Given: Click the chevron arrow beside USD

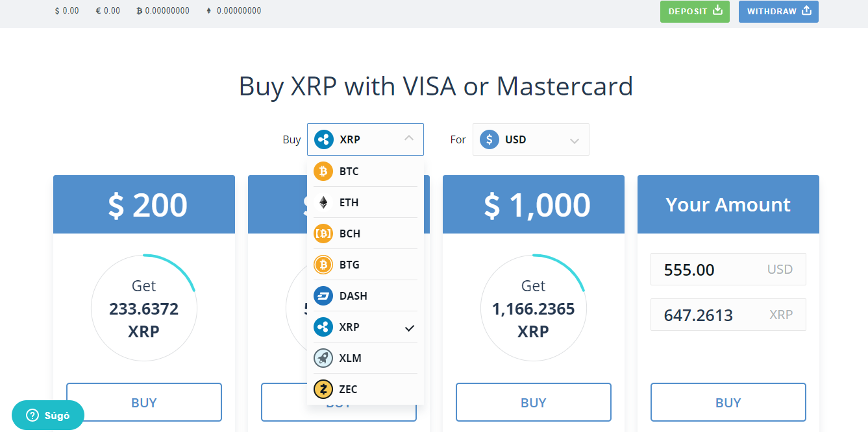Looking at the screenshot, I should (x=574, y=141).
